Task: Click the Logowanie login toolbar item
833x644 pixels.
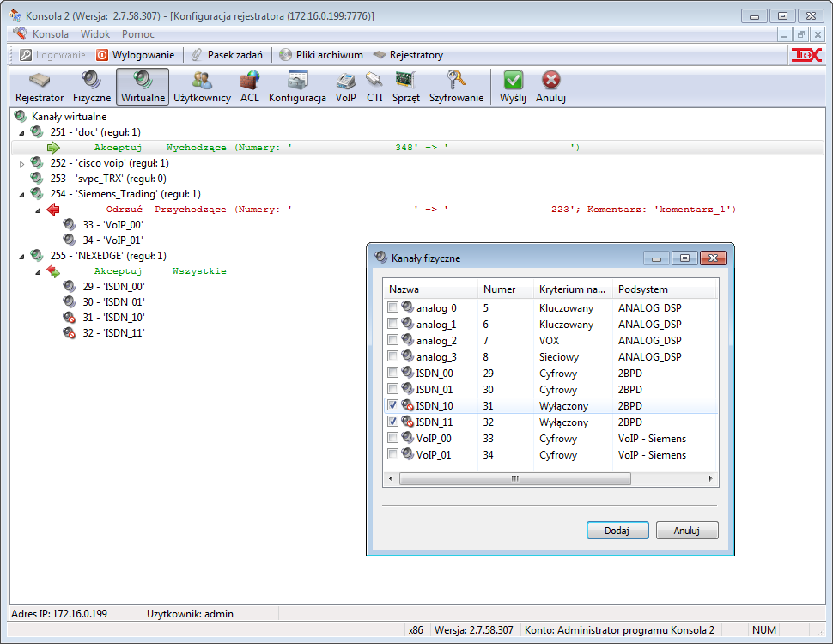Action: point(52,55)
